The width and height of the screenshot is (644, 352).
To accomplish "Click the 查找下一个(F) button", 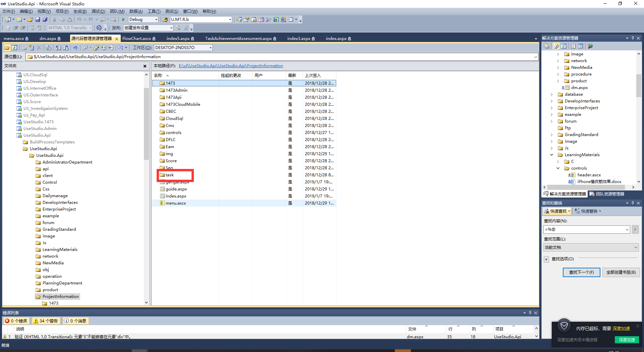I will click(x=581, y=272).
